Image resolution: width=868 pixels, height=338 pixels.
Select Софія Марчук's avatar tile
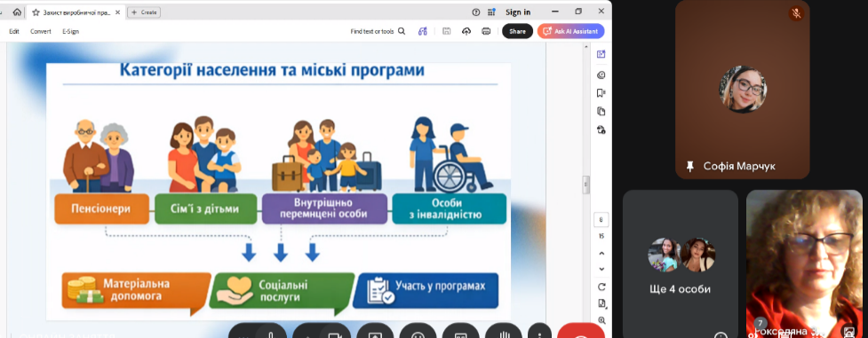[743, 90]
